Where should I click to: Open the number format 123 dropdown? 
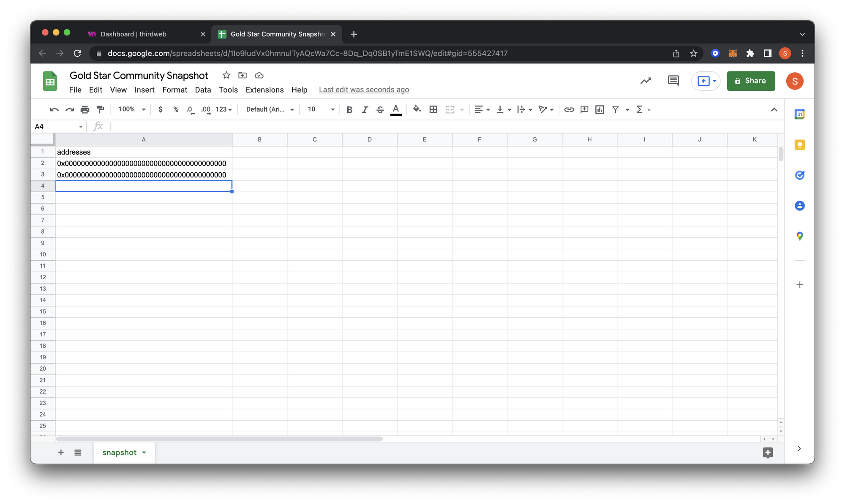click(x=224, y=109)
